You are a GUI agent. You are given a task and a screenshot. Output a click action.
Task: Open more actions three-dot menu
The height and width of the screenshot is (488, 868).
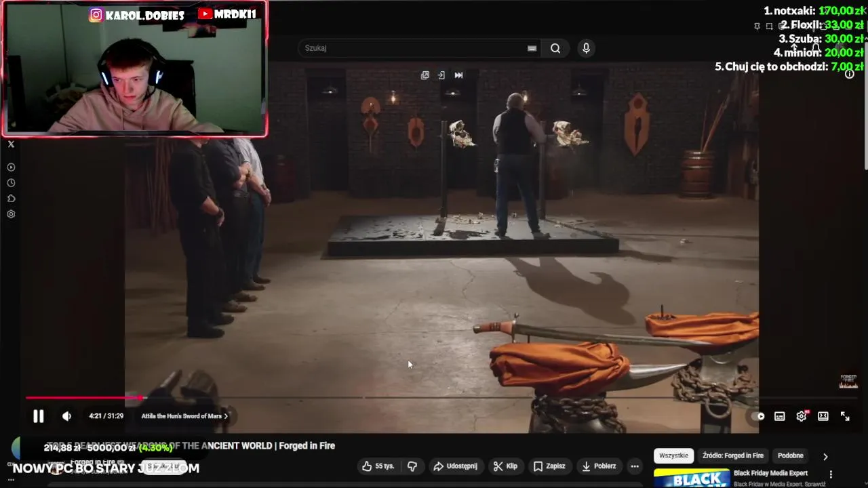(635, 466)
